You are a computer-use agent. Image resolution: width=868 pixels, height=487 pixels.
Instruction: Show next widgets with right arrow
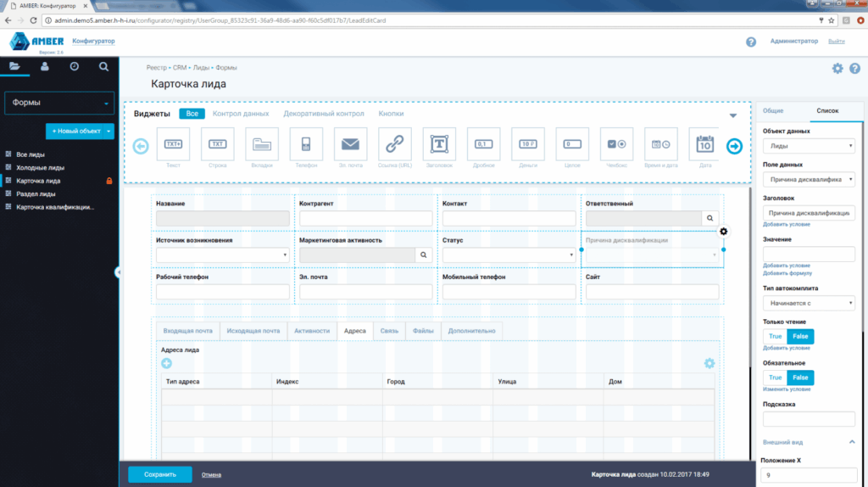tap(734, 146)
